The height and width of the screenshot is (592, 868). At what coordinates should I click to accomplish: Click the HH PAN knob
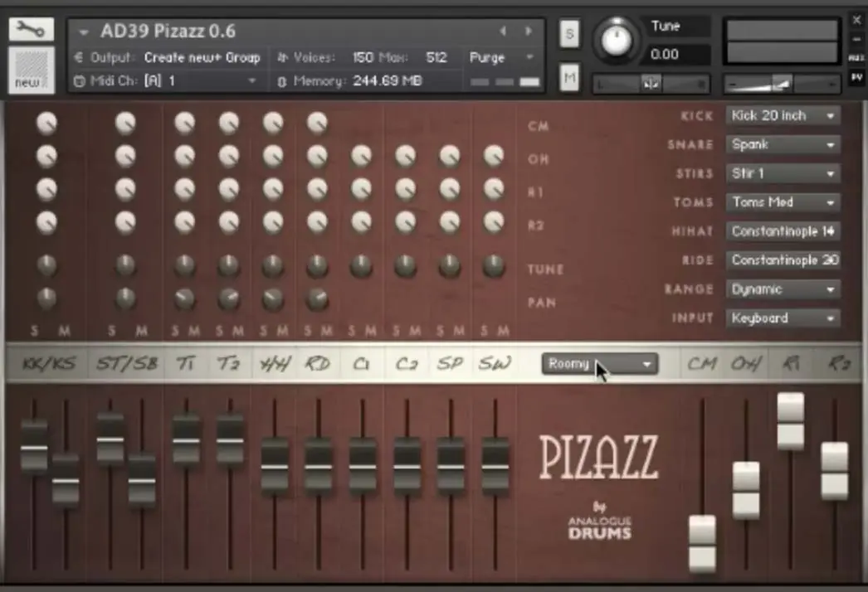pos(273,298)
